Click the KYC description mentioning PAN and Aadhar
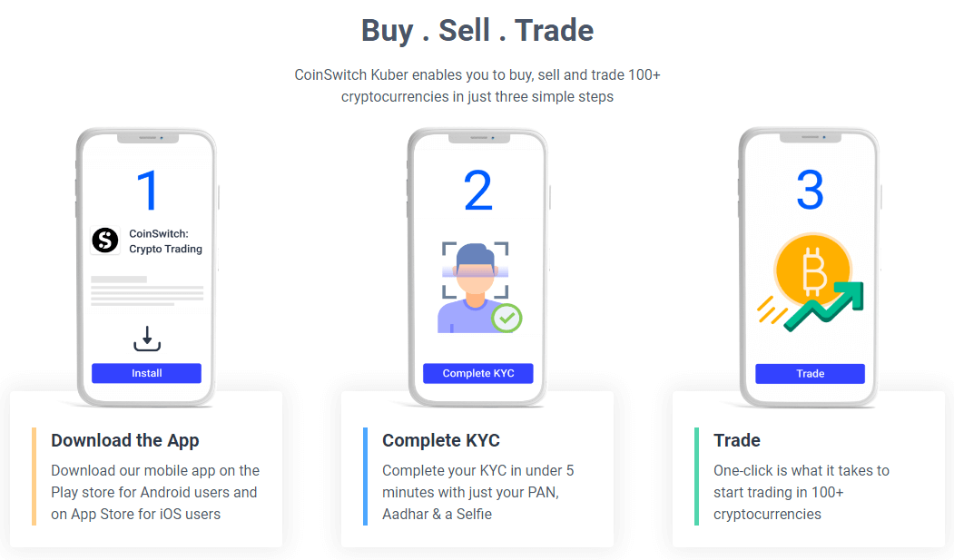This screenshot has width=954, height=560. (478, 493)
